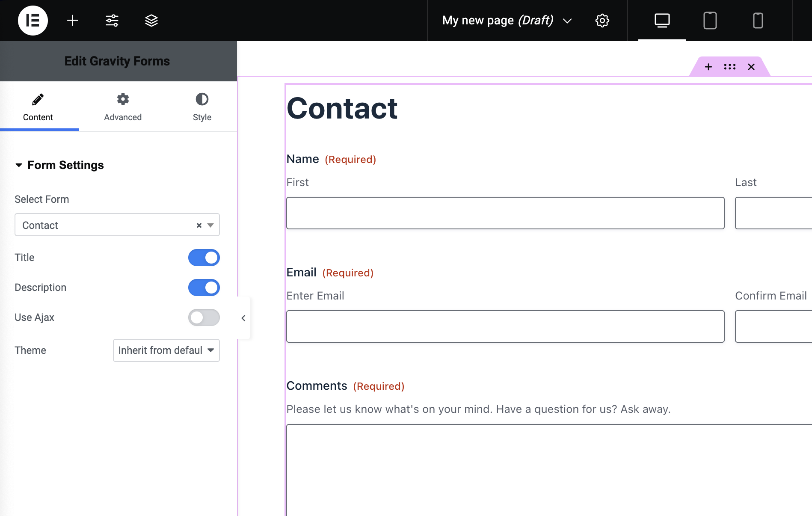Click the Elementor logo icon
The height and width of the screenshot is (516, 812).
(x=33, y=21)
